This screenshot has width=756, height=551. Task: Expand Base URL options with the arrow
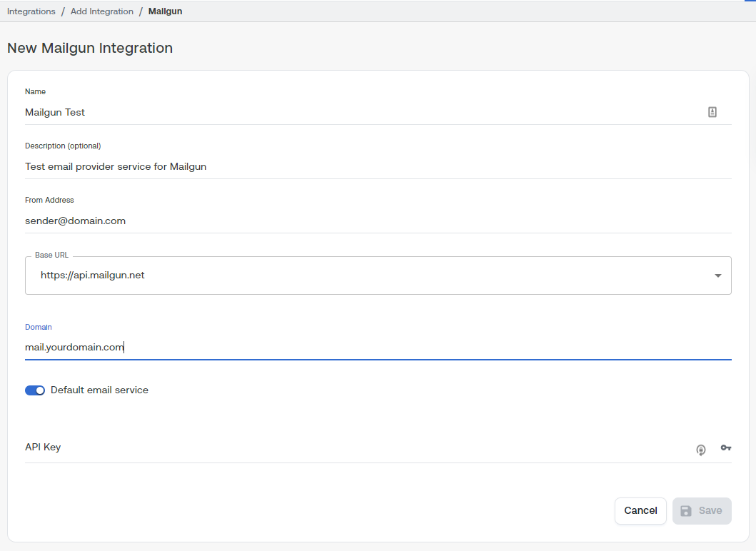click(x=718, y=275)
